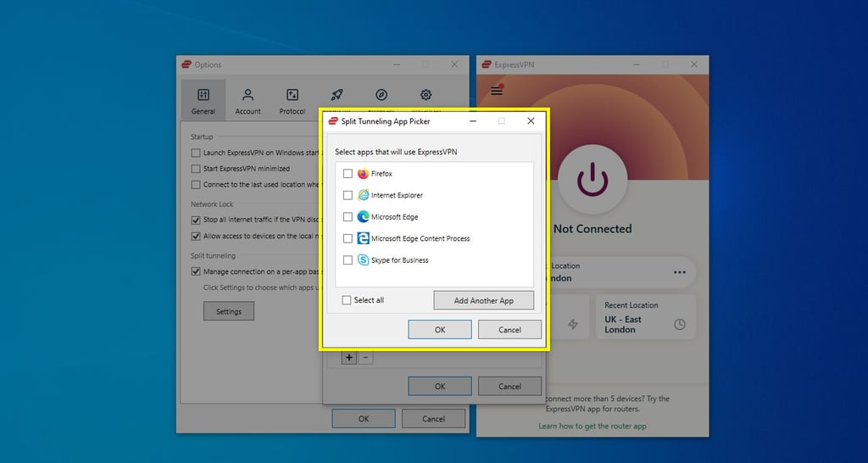Select the UK - East London recent location
Image resolution: width=868 pixels, height=463 pixels.
pyautogui.click(x=646, y=317)
